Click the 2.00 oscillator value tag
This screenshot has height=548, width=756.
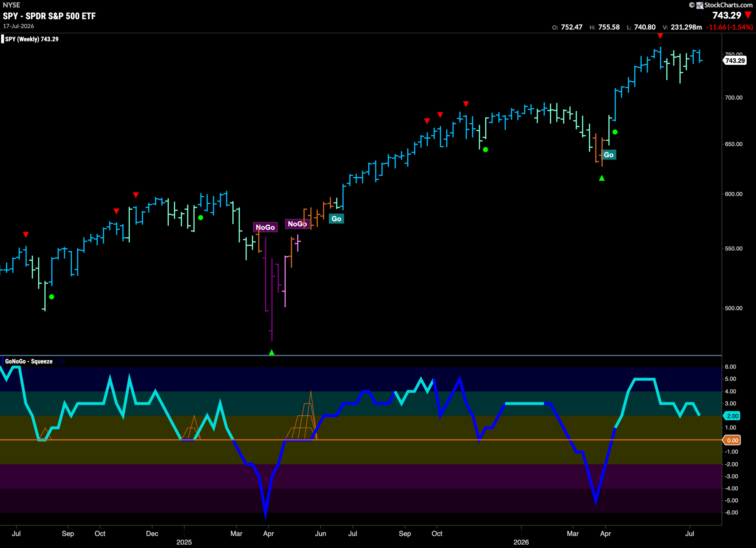click(x=732, y=416)
